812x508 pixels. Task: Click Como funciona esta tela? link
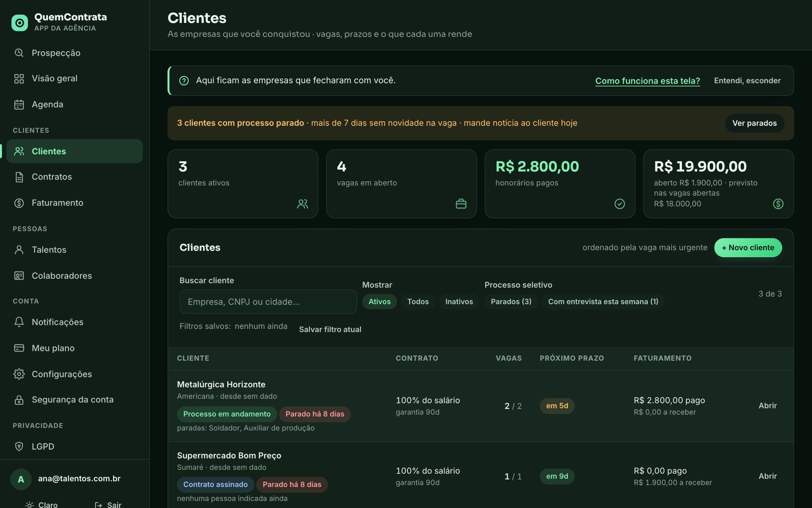click(x=647, y=81)
